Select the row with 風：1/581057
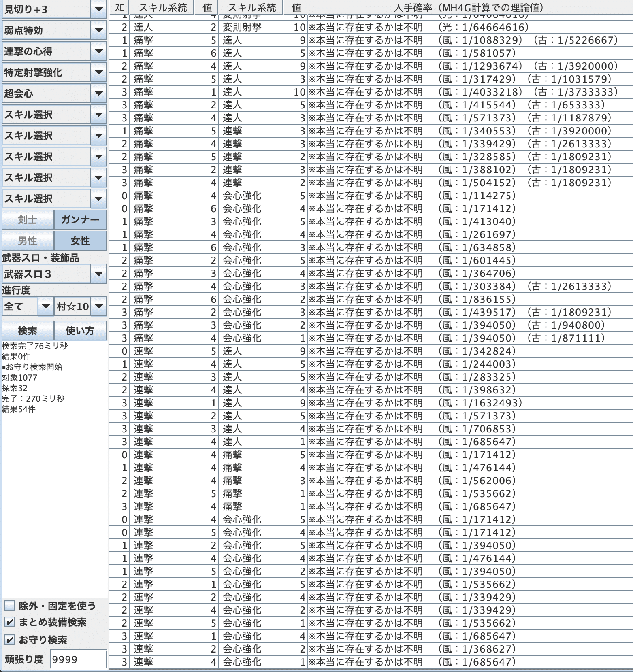 click(371, 53)
